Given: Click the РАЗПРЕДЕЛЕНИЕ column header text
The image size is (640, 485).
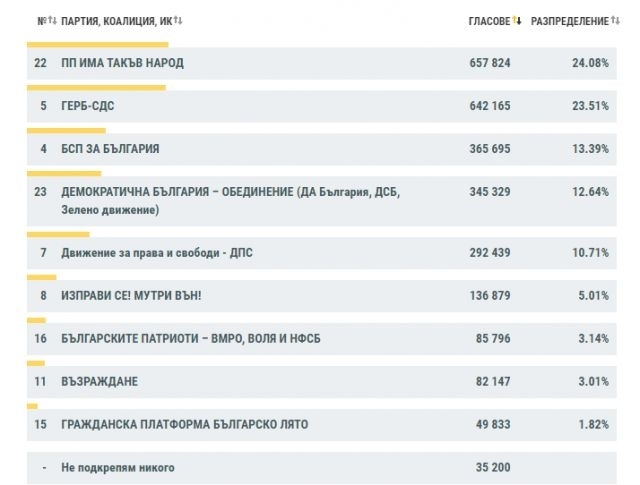Looking at the screenshot, I should (x=565, y=21).
